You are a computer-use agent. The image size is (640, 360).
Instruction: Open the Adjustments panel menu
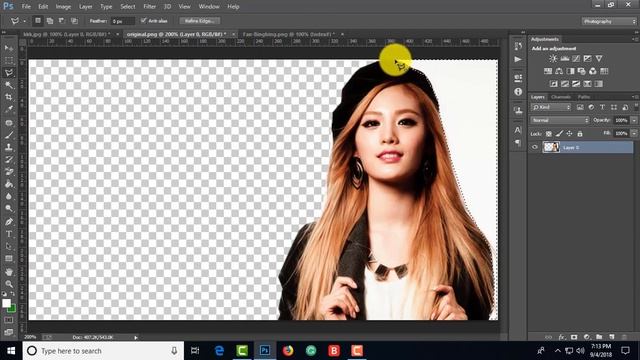pos(635,39)
